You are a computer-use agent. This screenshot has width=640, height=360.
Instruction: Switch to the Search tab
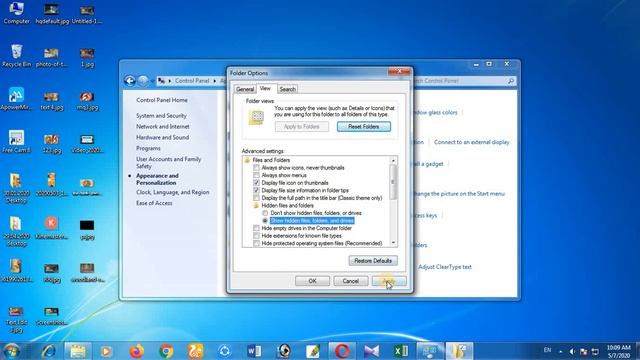pyautogui.click(x=287, y=89)
